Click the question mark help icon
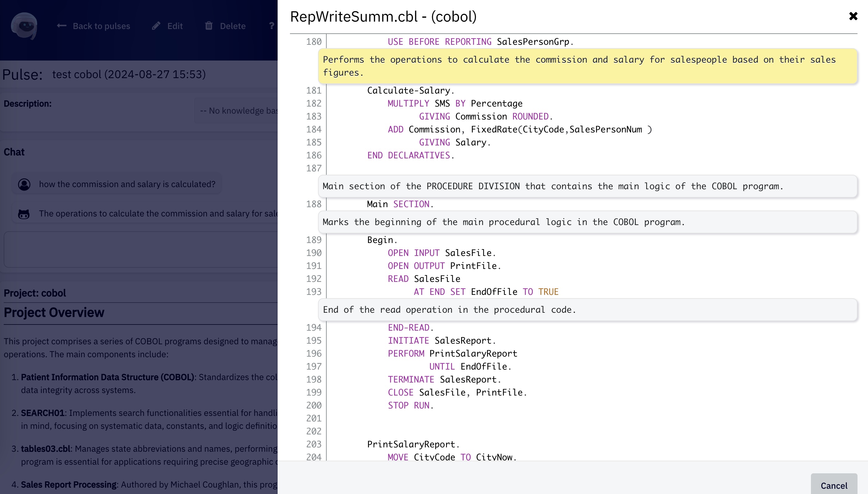 pyautogui.click(x=271, y=26)
